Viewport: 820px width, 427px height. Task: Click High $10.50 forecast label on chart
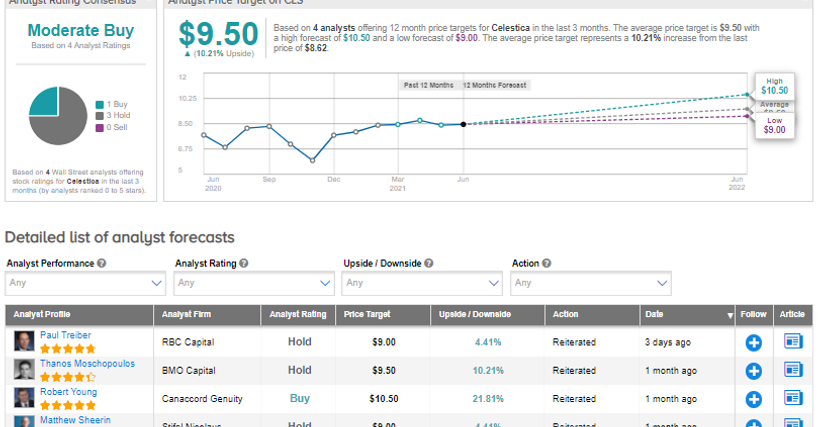click(x=775, y=86)
